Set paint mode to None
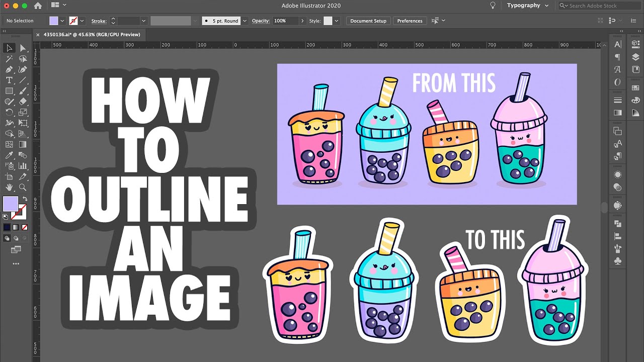 [x=24, y=227]
